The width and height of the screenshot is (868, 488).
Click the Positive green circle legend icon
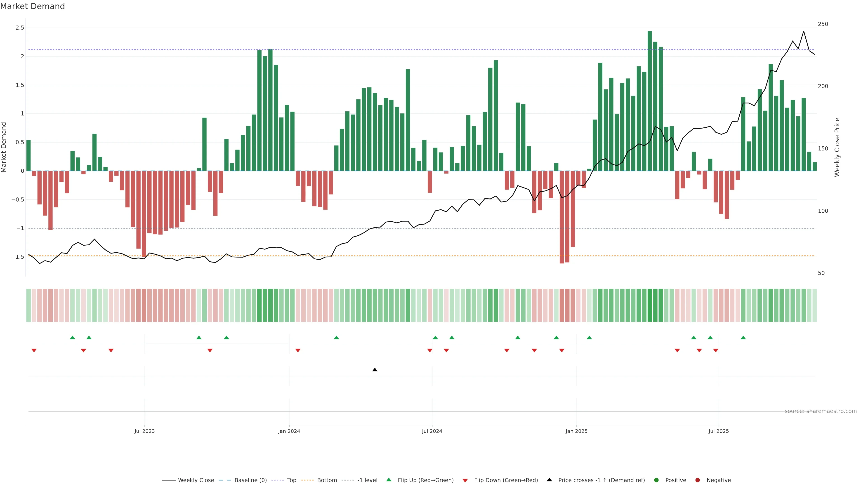(656, 480)
